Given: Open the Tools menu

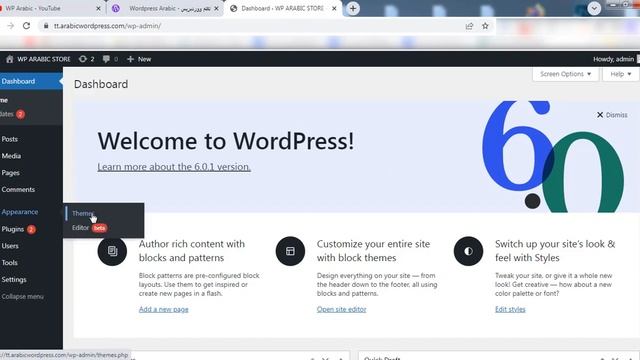Looking at the screenshot, I should point(30,262).
